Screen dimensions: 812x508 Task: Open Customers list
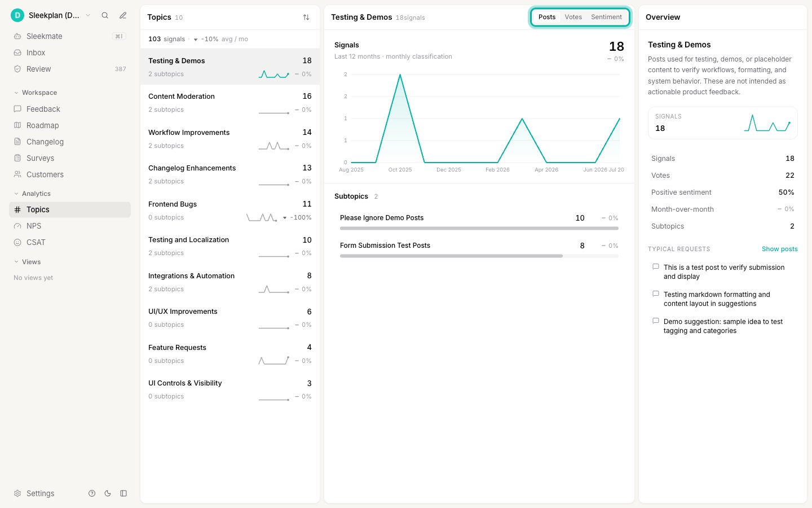(x=70, y=174)
